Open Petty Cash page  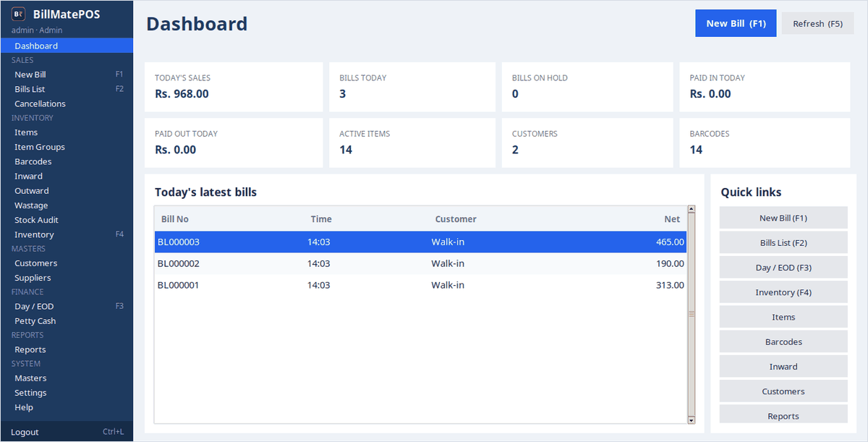67,320
